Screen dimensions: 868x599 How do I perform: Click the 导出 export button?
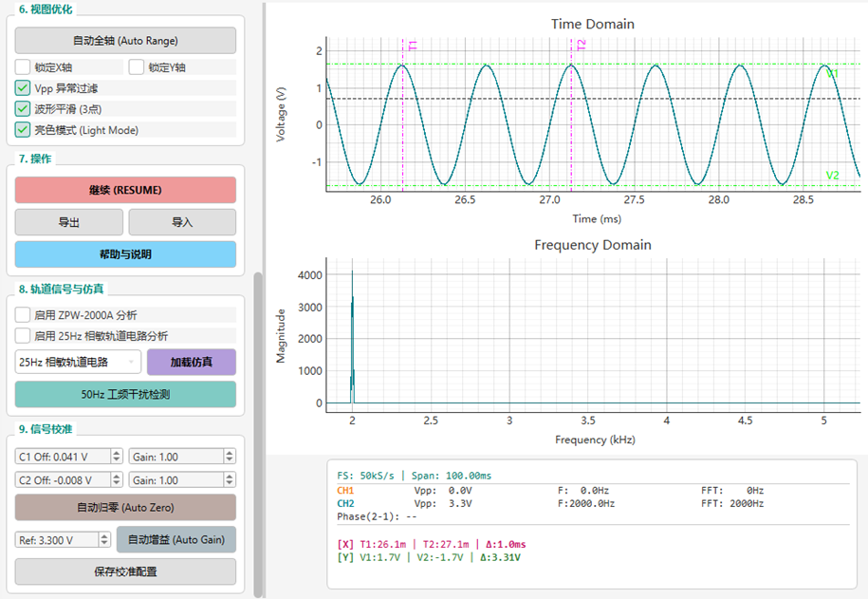coord(69,222)
